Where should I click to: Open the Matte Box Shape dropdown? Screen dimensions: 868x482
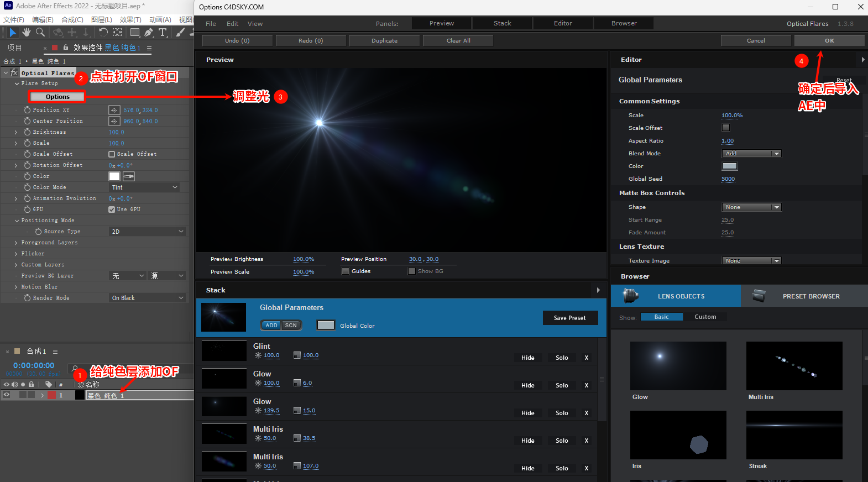751,207
